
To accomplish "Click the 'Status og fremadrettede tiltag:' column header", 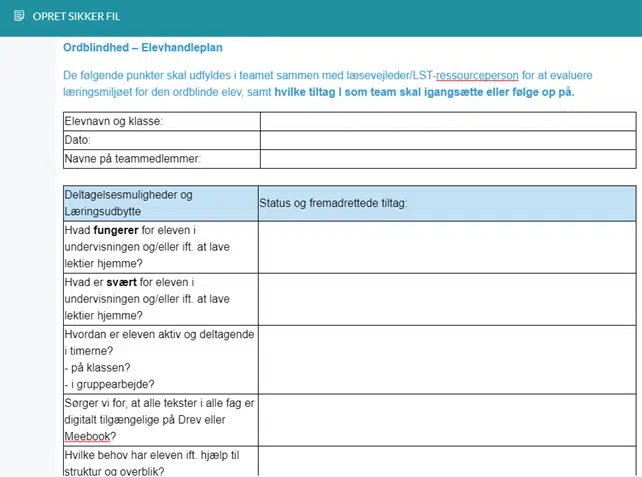I will (x=446, y=203).
